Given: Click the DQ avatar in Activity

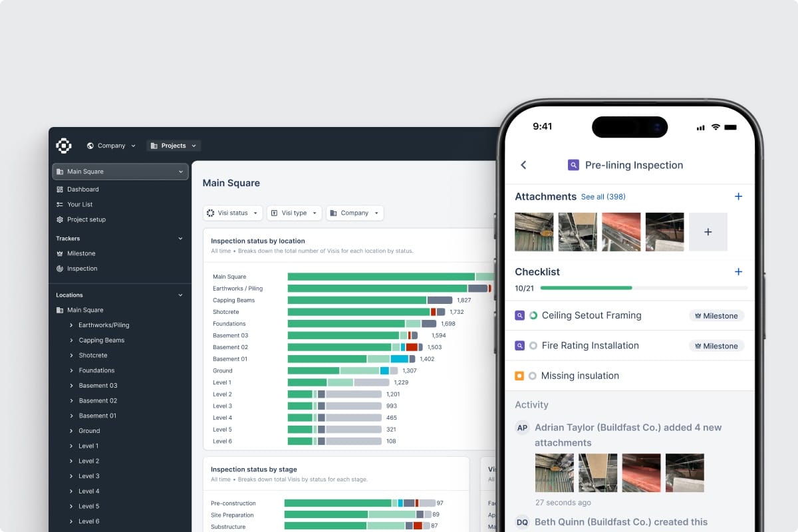Looking at the screenshot, I should (x=523, y=522).
